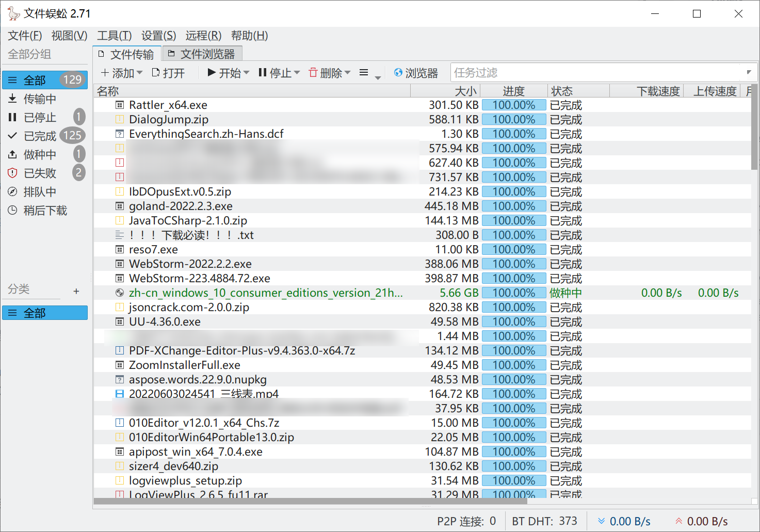
Task: Sort by the 进度 column header
Action: [x=514, y=91]
